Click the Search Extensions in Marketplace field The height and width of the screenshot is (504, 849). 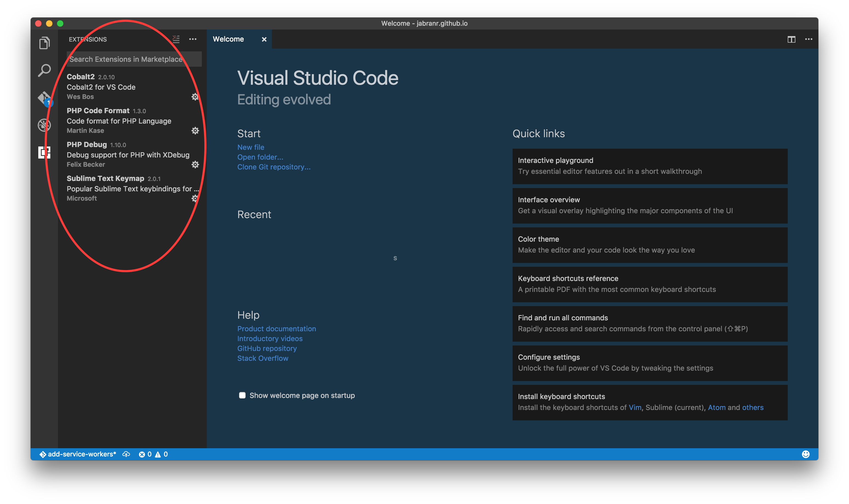point(134,59)
